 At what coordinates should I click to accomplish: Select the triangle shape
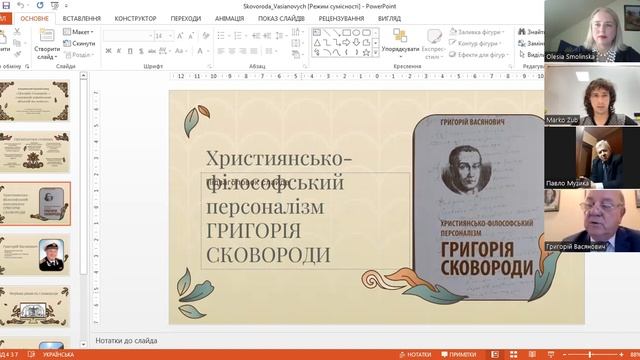tap(317, 42)
